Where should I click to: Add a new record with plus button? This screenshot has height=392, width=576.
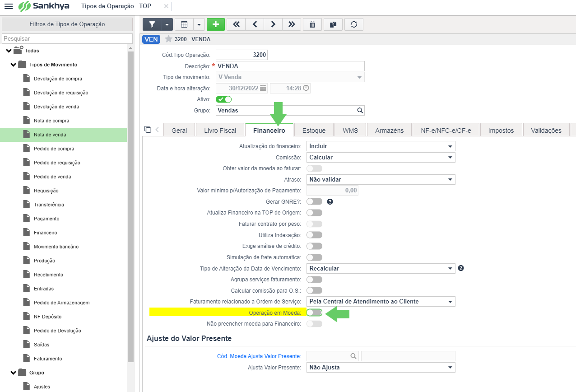click(x=216, y=24)
